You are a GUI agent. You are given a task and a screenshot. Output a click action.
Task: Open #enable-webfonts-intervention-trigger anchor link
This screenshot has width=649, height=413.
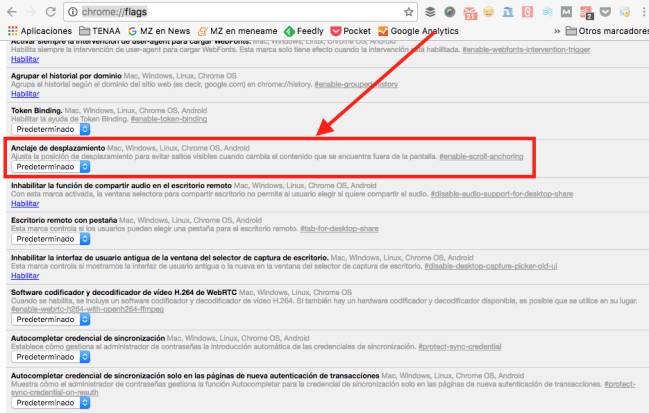click(x=526, y=50)
